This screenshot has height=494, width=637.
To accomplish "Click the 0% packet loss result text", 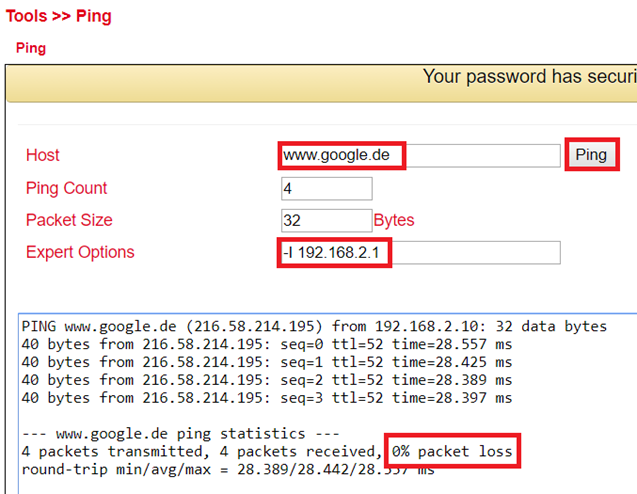I will pyautogui.click(x=452, y=451).
